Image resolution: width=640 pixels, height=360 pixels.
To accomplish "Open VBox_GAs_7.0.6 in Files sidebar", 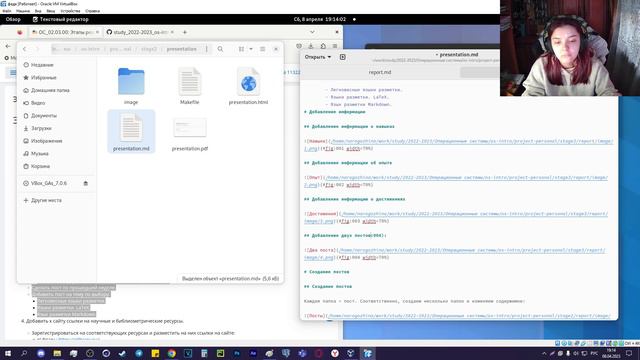I will click(x=48, y=183).
